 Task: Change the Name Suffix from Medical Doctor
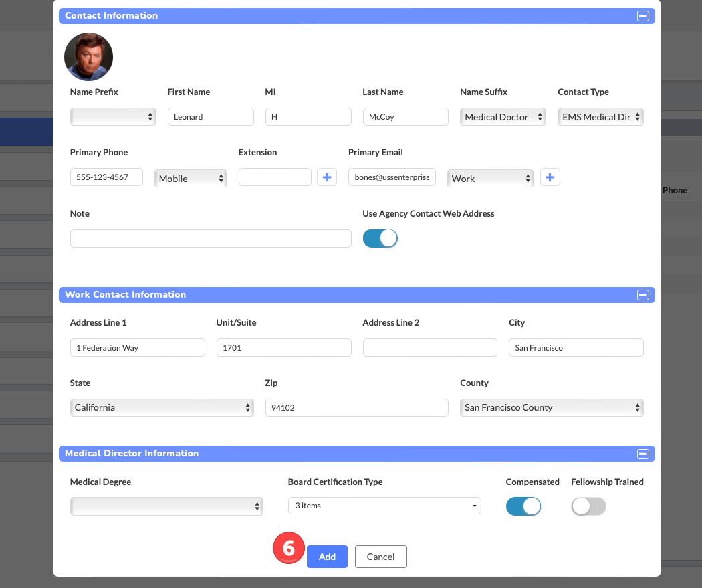click(503, 116)
